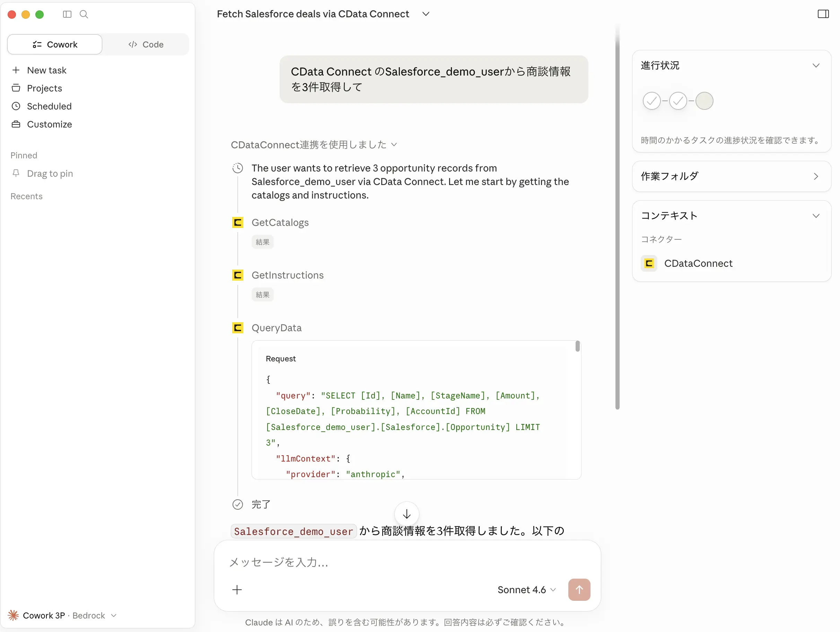Click the Customize briefcase icon
The image size is (840, 632).
click(16, 124)
